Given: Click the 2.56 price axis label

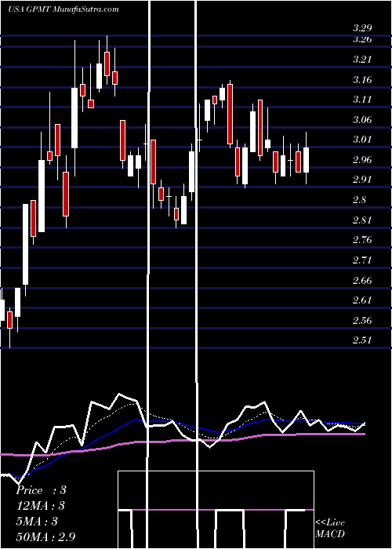Looking at the screenshot, I should (x=362, y=321).
